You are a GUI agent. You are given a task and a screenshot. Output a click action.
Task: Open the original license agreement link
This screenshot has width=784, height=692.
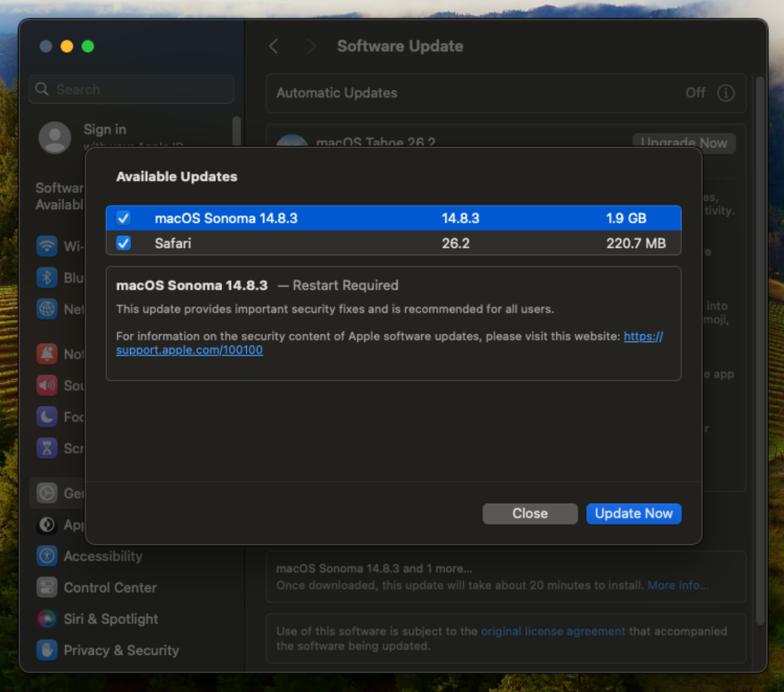coord(553,631)
